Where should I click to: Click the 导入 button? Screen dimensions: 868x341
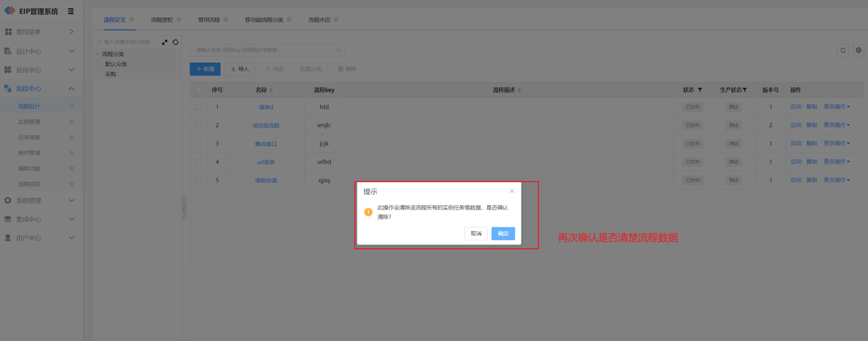coord(240,69)
